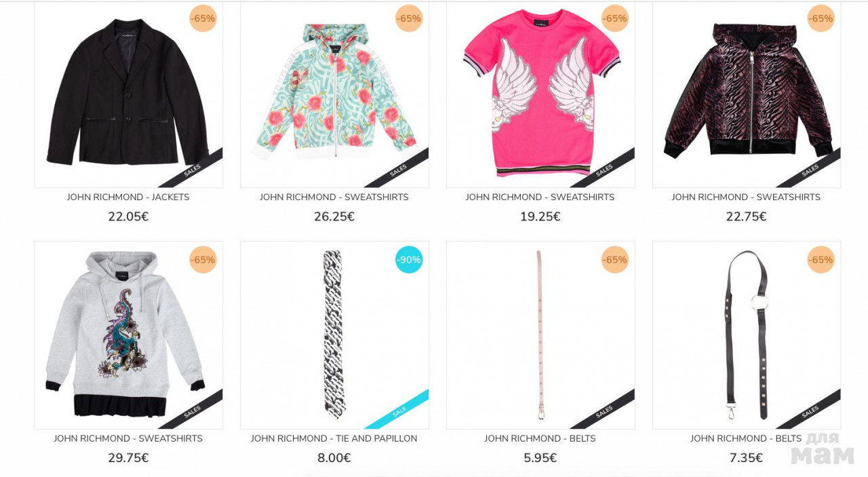
Task: Click the 29.75€ grey hoodie title link
Action: pos(128,439)
